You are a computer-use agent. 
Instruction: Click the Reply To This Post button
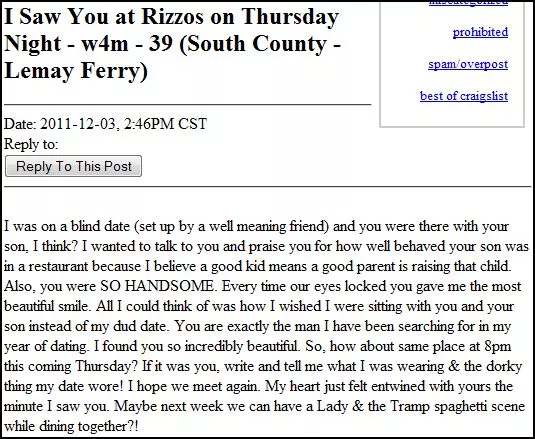[x=73, y=166]
